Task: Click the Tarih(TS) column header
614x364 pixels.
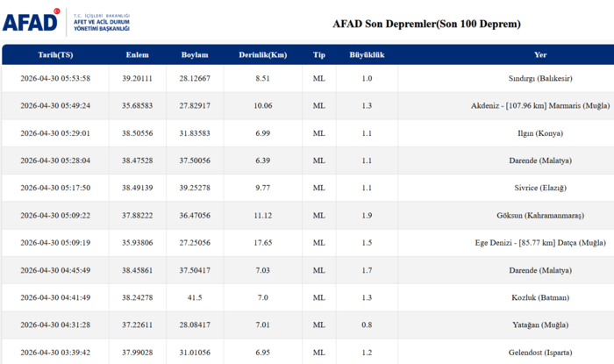Action: point(55,54)
